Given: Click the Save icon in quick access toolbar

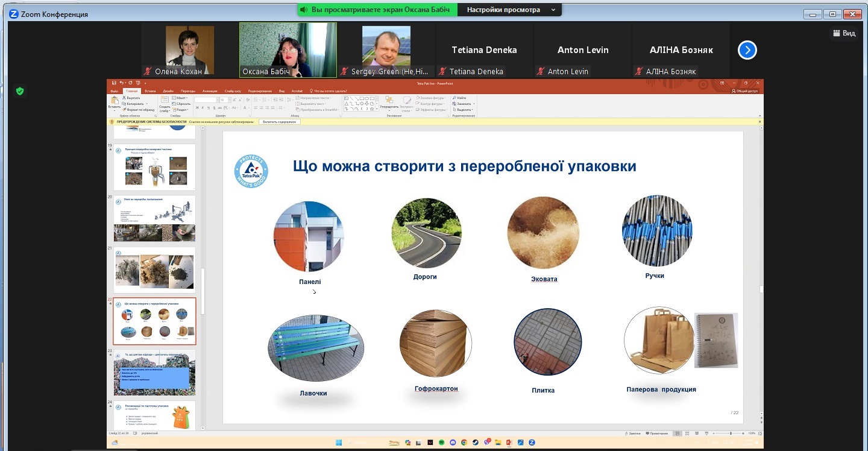Looking at the screenshot, I should (113, 83).
